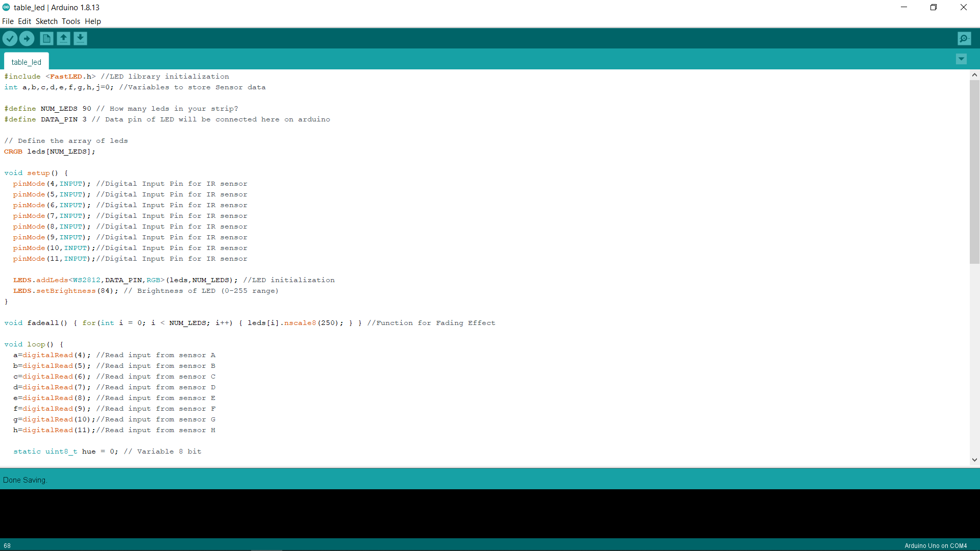980x551 pixels.
Task: Open the Serial Monitor
Action: (x=964, y=38)
